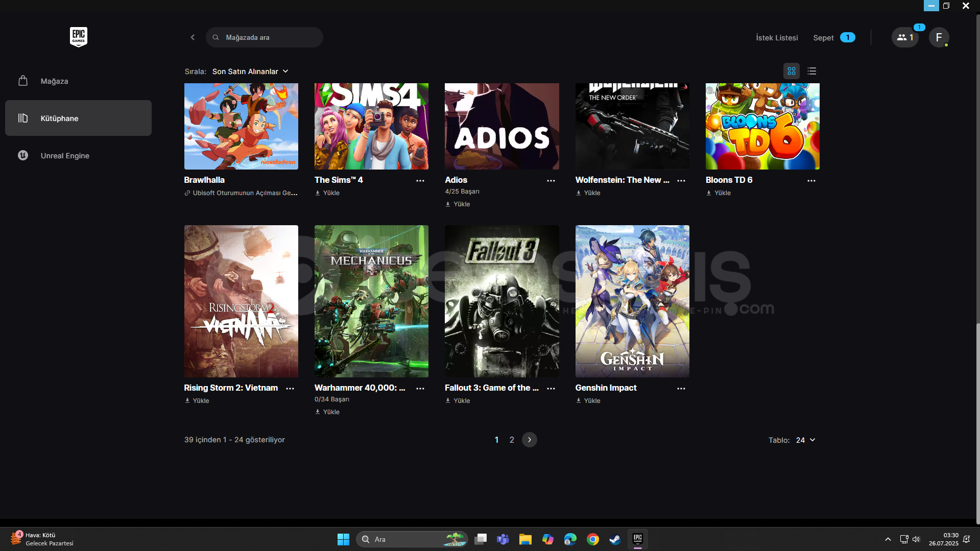Open Wolfenstein: The New Order cover
This screenshot has height=551, width=980.
632,126
